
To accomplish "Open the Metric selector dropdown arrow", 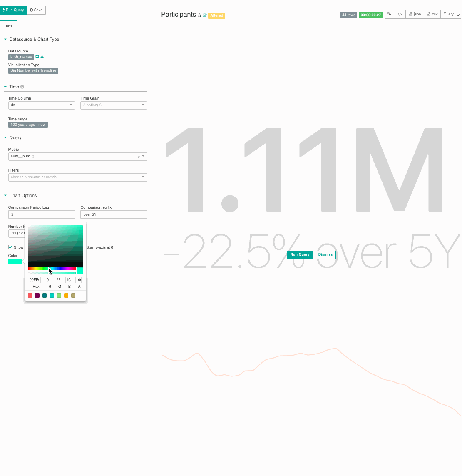I will [x=143, y=156].
